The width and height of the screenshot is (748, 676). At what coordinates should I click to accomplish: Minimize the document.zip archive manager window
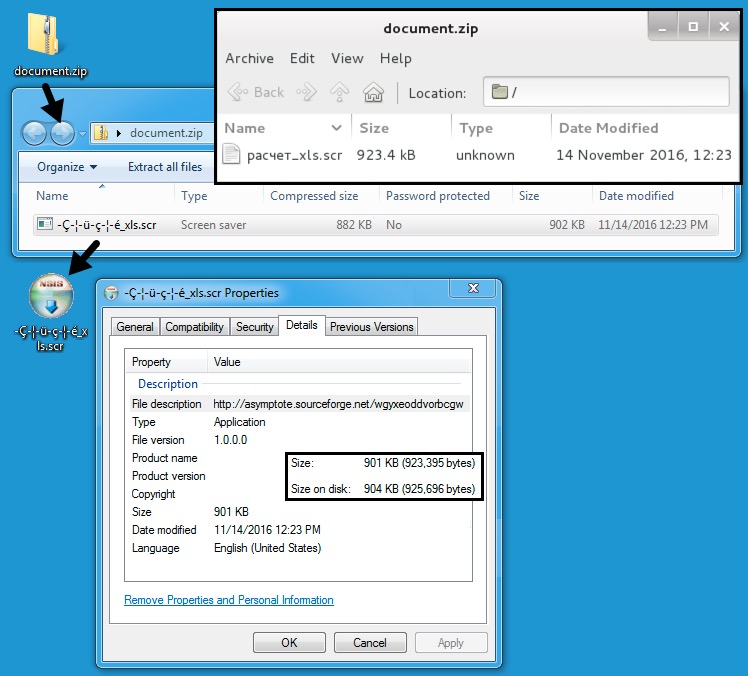click(x=662, y=27)
